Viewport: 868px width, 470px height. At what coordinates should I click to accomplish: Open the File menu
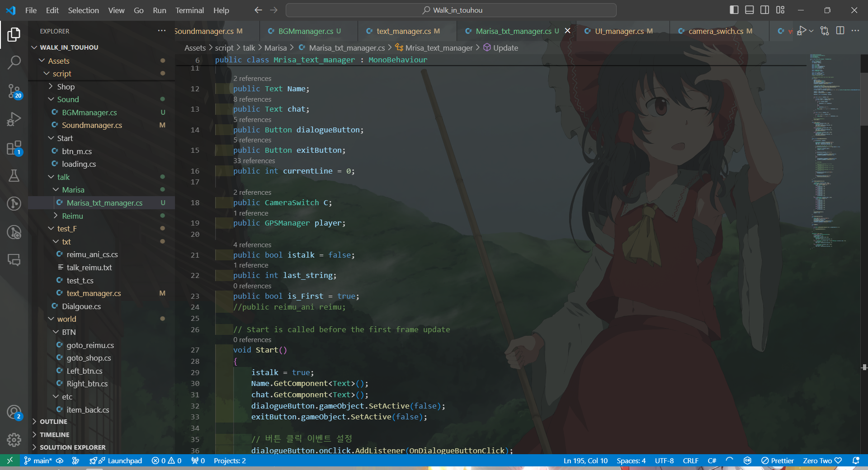(31, 10)
